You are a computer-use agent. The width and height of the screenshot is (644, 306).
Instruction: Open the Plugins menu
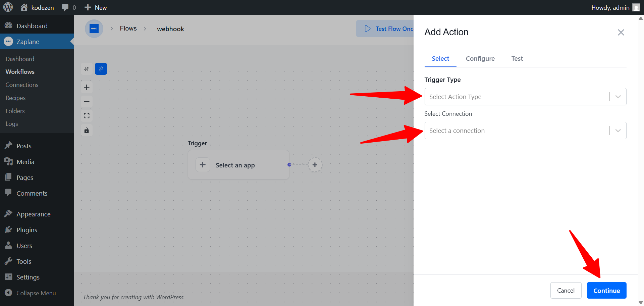[x=37, y=230]
